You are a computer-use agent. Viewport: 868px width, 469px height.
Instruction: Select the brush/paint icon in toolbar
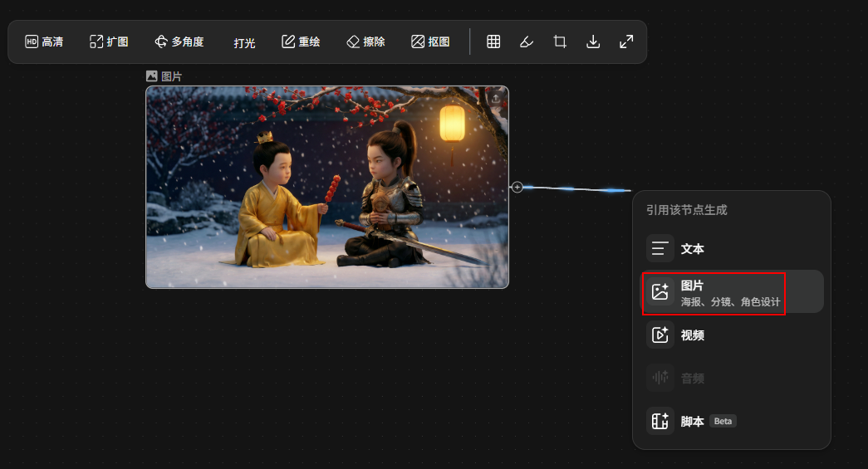click(527, 42)
